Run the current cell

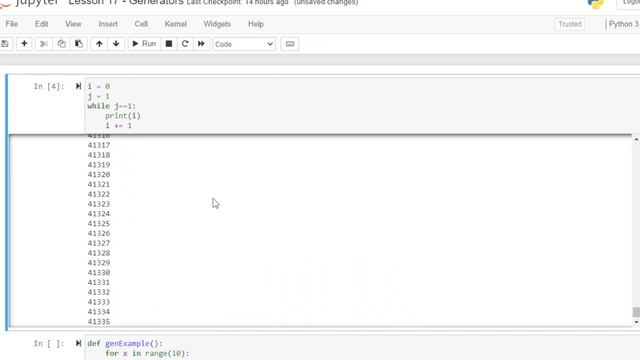[144, 44]
